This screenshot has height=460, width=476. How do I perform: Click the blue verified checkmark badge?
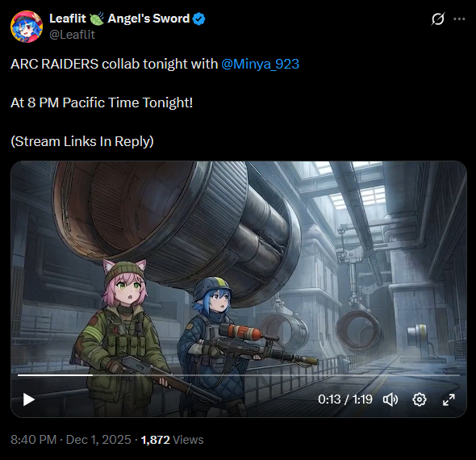[198, 19]
